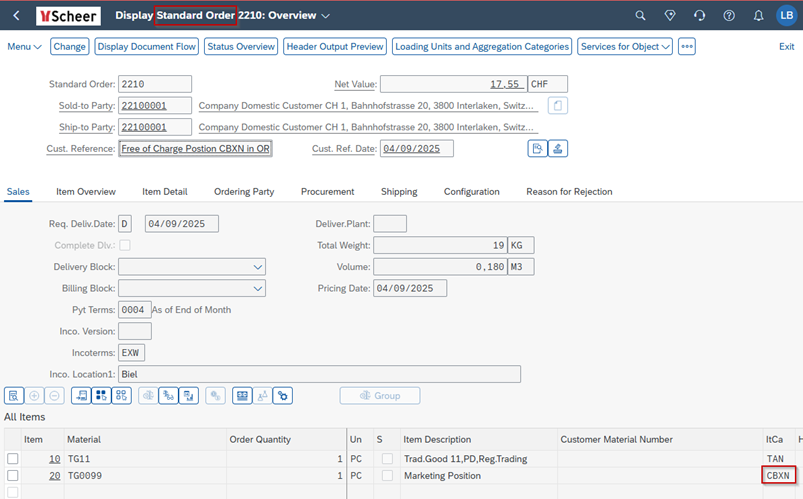Image resolution: width=803 pixels, height=499 pixels.
Task: Click display header details magnifier icon
Action: pos(537,149)
